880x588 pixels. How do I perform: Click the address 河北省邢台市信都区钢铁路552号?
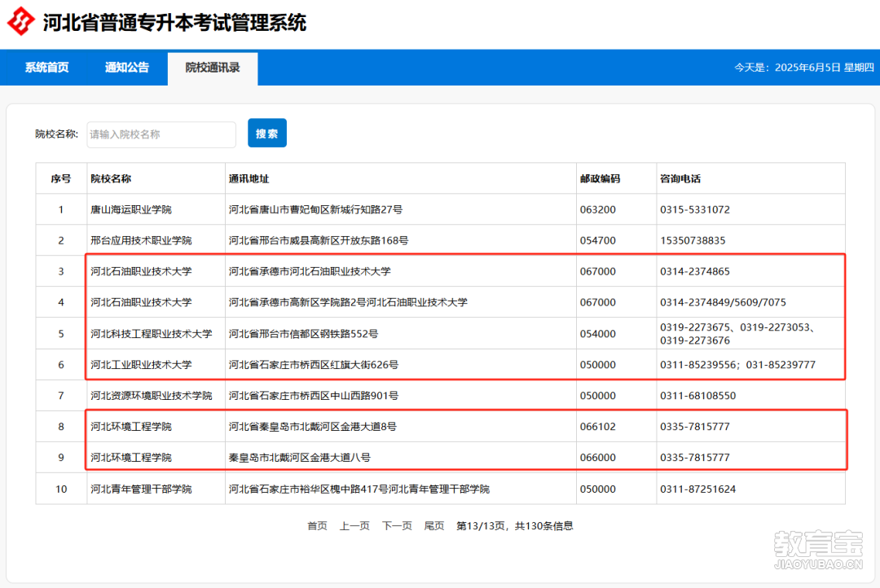(303, 333)
